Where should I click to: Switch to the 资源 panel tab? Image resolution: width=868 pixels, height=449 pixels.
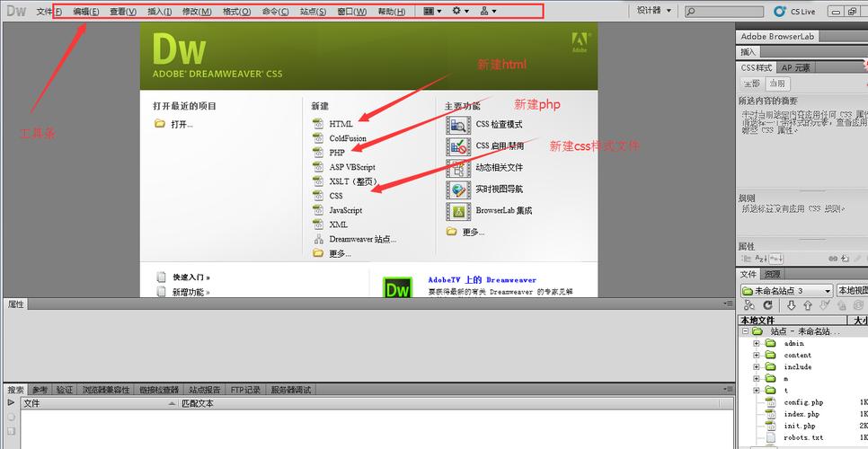(x=771, y=274)
